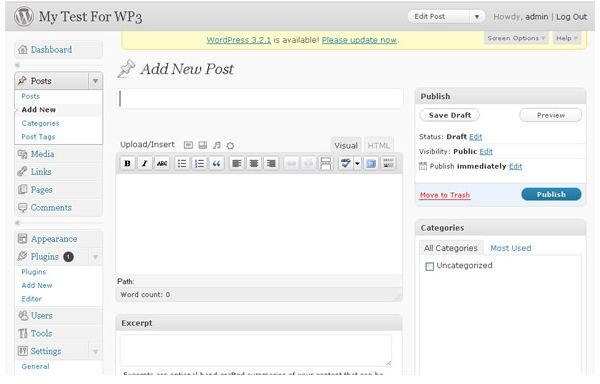Edit the Draft status

[476, 137]
